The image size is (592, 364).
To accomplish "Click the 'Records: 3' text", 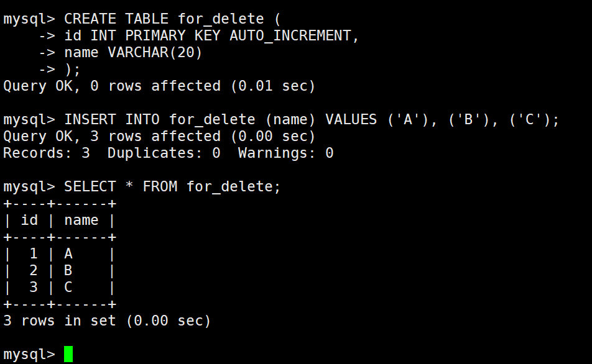I will click(x=47, y=153).
